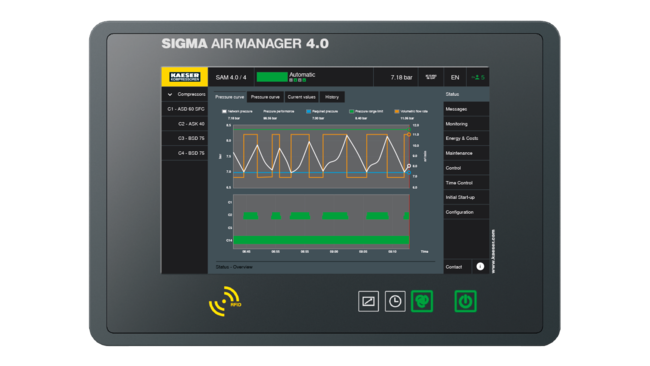Viewport: 650px width, 366px height.
Task: Open the Control menu item
Action: (x=466, y=168)
